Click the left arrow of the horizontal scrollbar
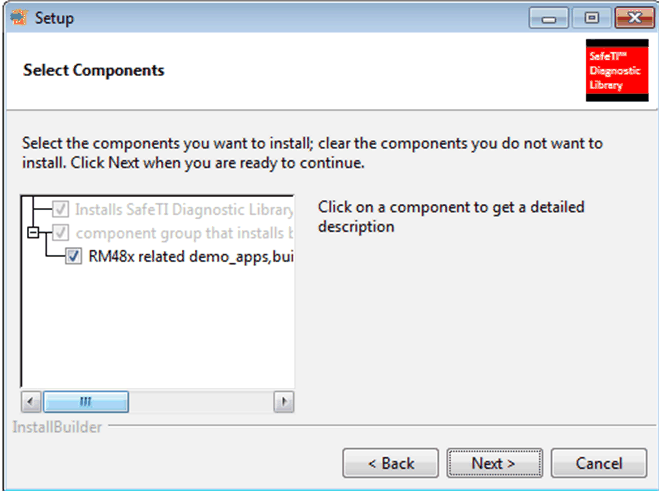659x491 pixels. point(31,401)
